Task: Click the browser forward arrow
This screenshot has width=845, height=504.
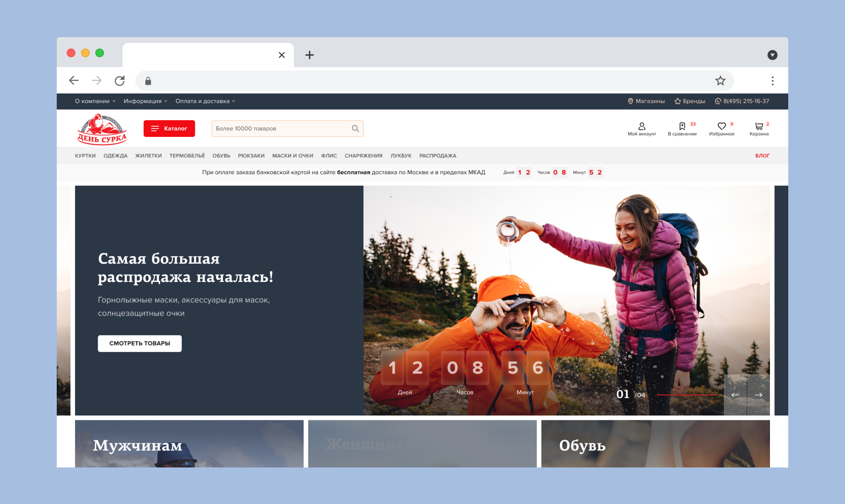Action: [97, 81]
